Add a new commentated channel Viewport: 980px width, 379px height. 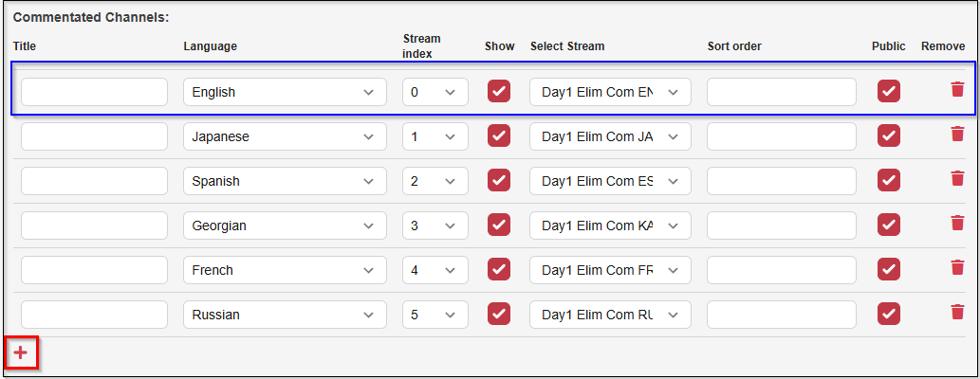coord(21,353)
